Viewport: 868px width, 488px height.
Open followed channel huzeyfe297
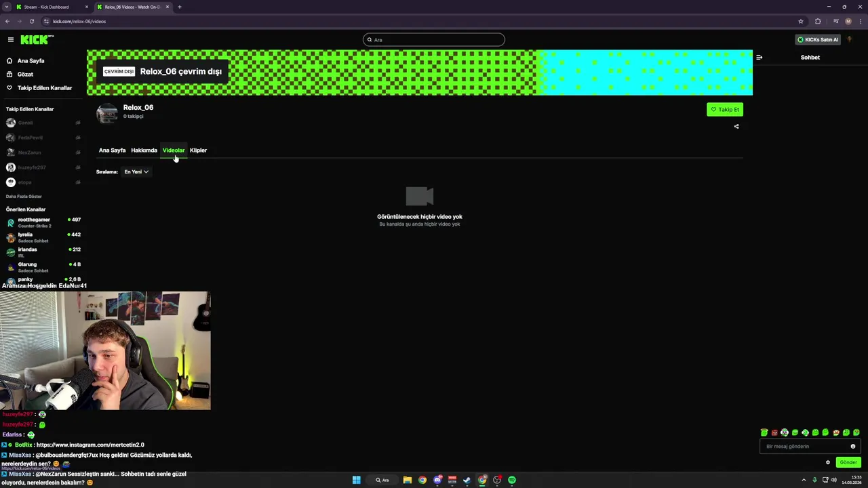[43, 167]
